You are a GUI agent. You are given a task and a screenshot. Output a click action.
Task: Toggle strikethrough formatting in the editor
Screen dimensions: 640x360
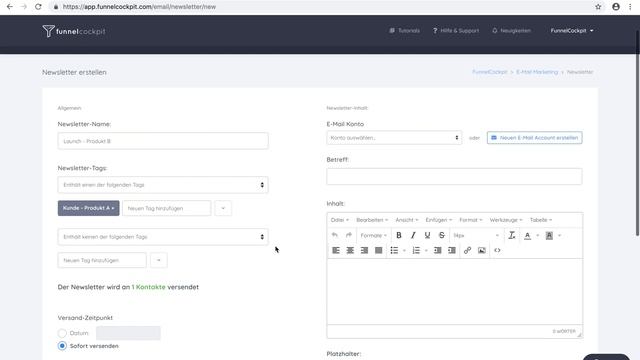[442, 236]
